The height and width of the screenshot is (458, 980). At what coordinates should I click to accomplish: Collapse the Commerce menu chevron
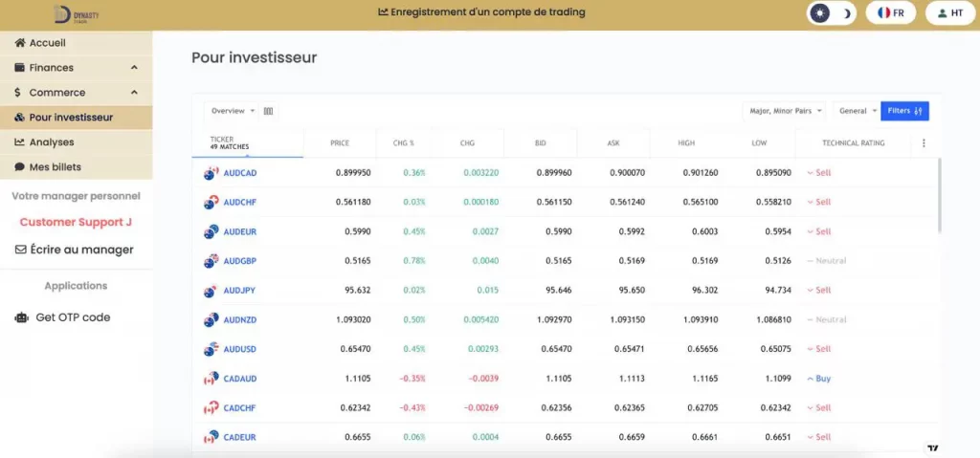tap(134, 93)
